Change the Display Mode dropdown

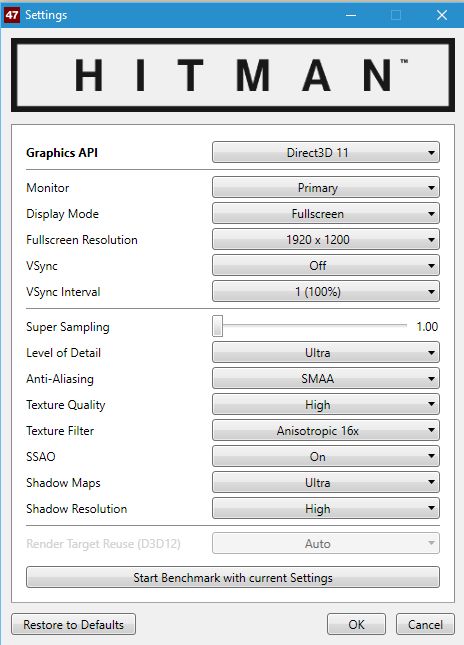326,213
